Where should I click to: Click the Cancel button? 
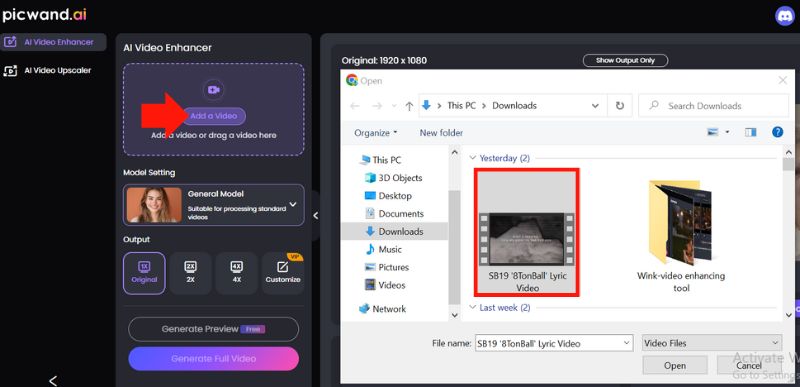click(x=749, y=366)
